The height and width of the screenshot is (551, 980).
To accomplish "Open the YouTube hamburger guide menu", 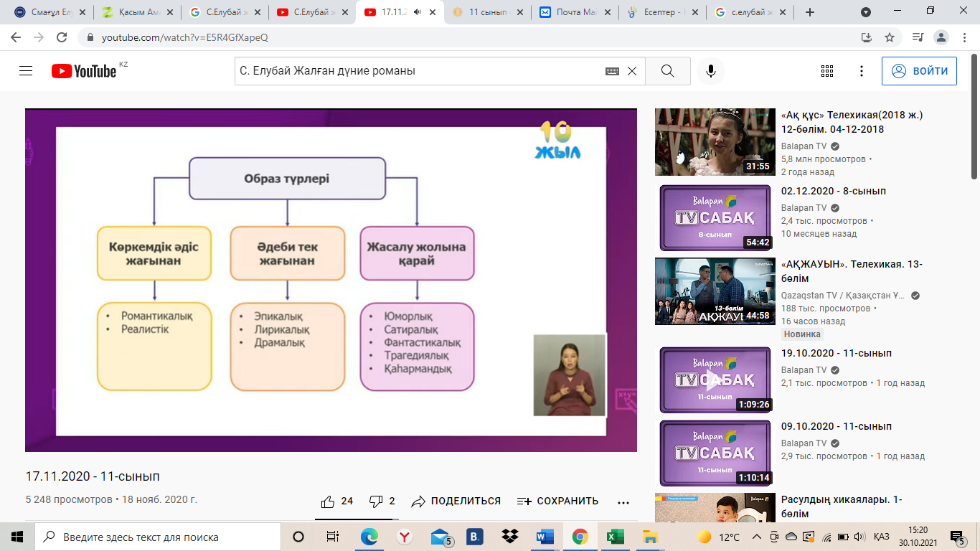I will [x=26, y=71].
